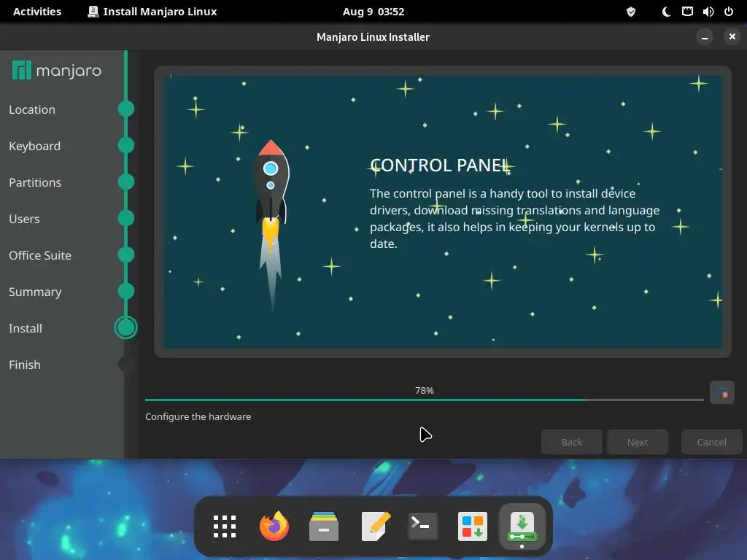Toggle night mode moon icon
The image size is (747, 560).
(x=666, y=12)
